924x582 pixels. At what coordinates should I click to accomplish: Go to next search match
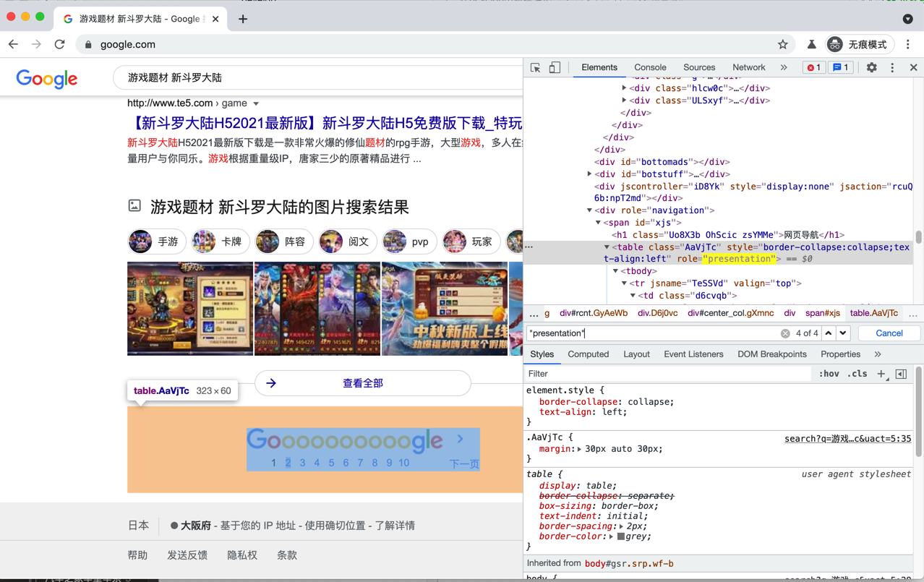(843, 333)
